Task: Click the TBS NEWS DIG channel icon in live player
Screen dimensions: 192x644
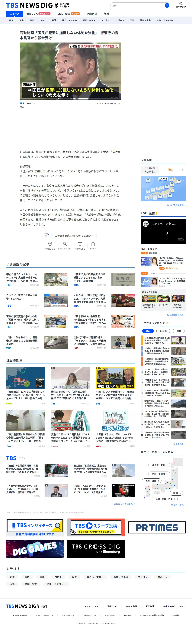Action: tap(146, 224)
